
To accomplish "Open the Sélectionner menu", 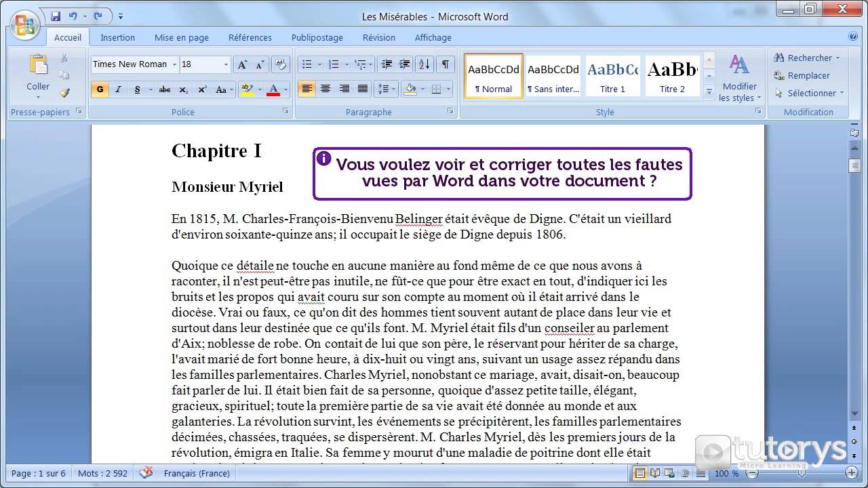I will pyautogui.click(x=809, y=93).
